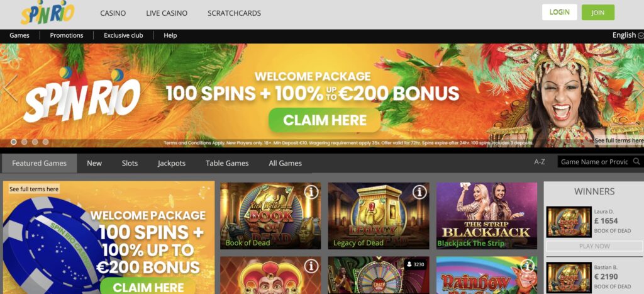
Task: Click CLAIM HERE on the main banner
Action: tap(325, 120)
